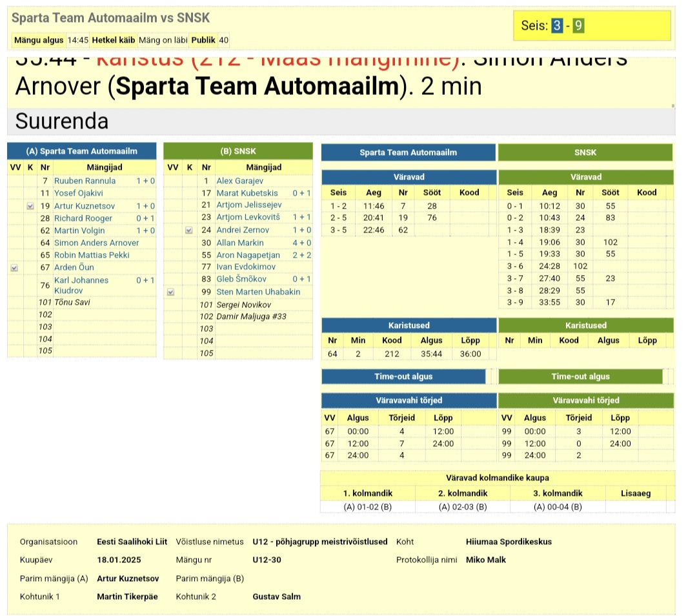
Task: Open player Alex Garajev link
Action: 239,181
